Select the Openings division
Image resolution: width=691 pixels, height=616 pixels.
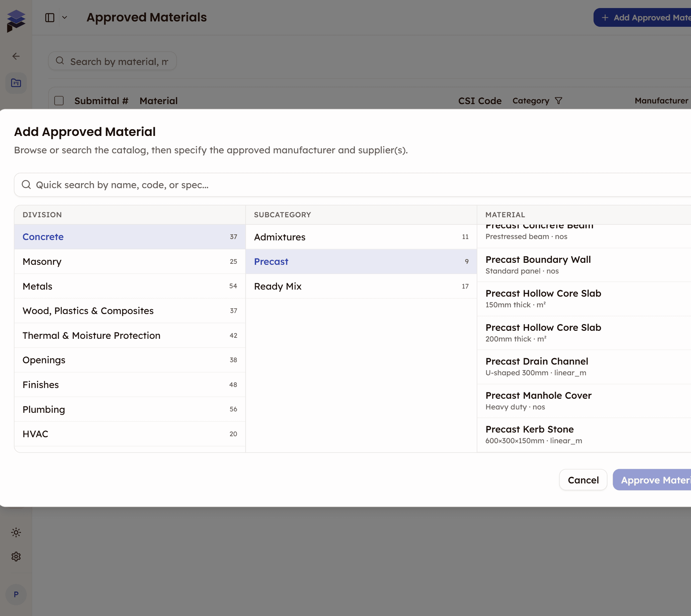coord(130,360)
